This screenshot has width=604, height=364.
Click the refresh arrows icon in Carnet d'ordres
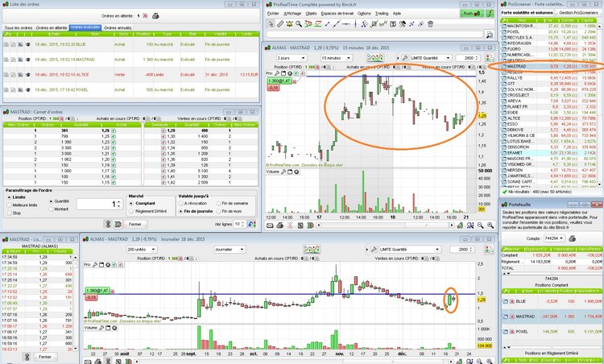[x=252, y=224]
